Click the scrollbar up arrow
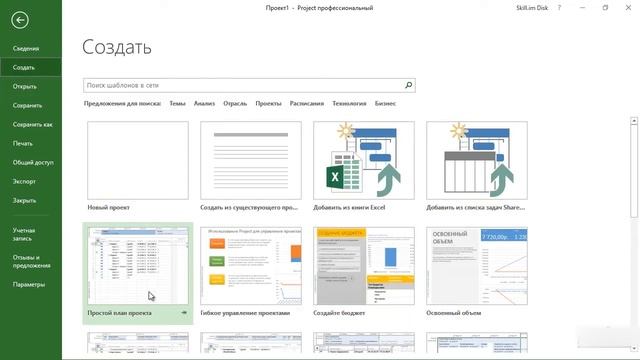 point(634,121)
